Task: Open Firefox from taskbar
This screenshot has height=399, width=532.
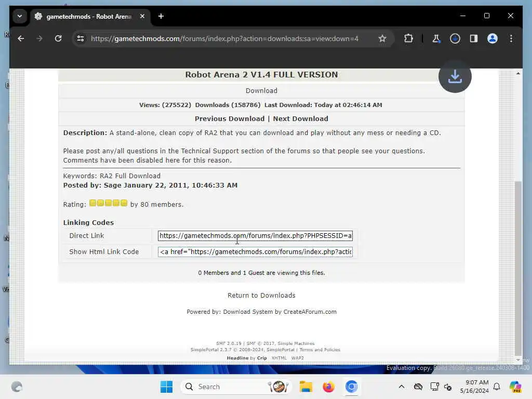Action: [328, 387]
